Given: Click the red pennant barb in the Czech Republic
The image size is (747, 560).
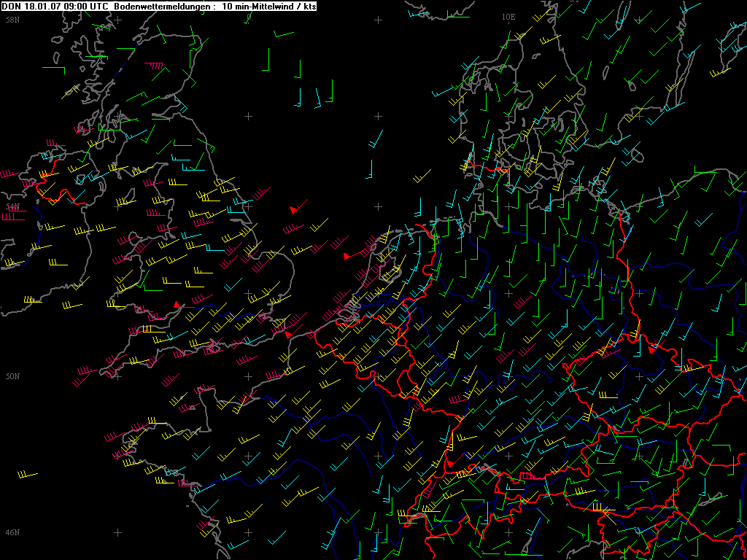Looking at the screenshot, I should 657,346.
